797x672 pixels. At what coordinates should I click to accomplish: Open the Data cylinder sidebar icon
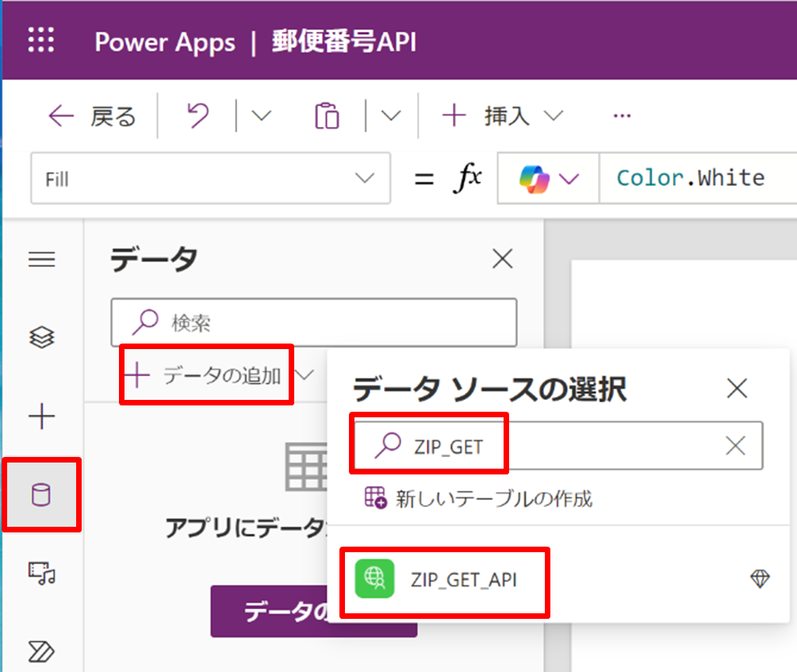coord(41,494)
